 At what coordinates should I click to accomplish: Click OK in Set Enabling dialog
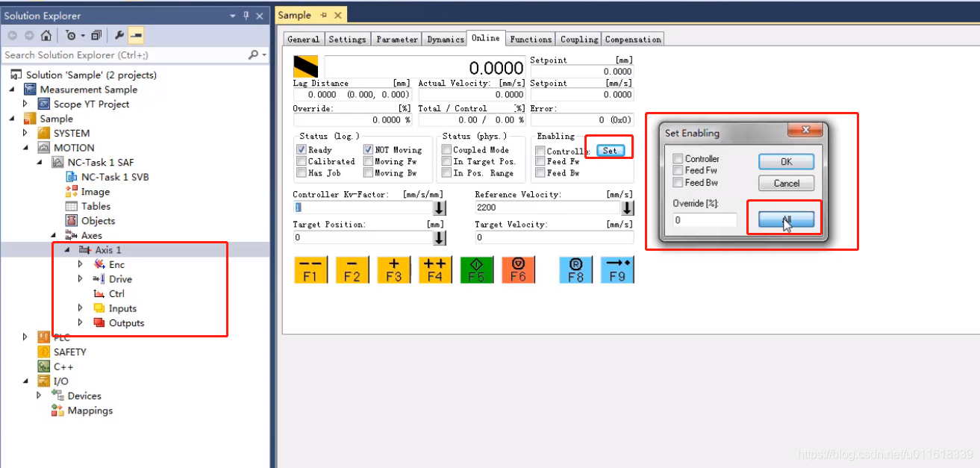(x=786, y=162)
